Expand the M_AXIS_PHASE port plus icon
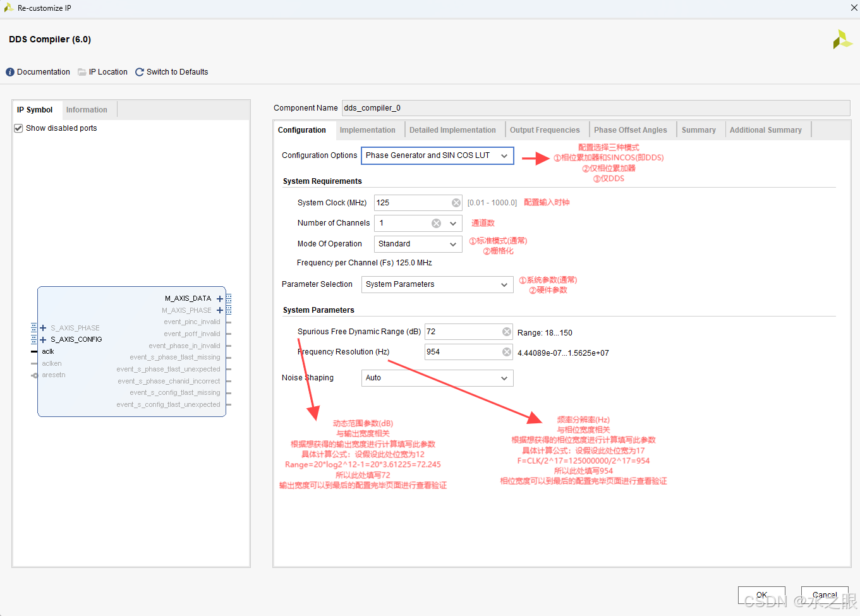The width and height of the screenshot is (860, 616). click(220, 310)
